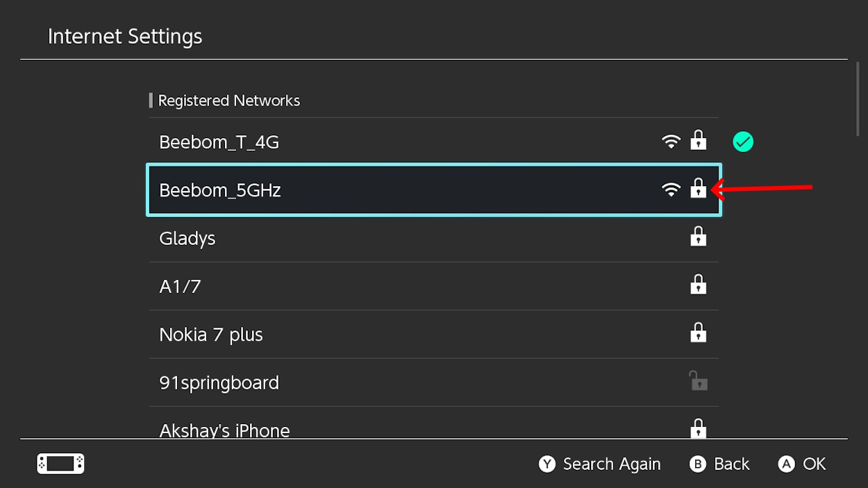Select the Beebom_5GHz network
Screen dimensions: 868x488
click(x=220, y=190)
